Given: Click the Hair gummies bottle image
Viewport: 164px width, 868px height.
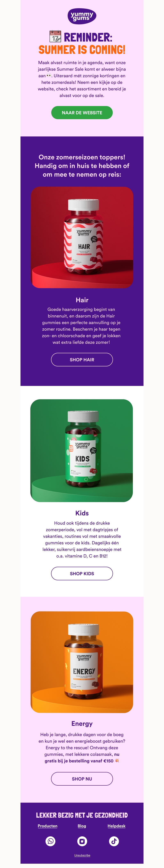Looking at the screenshot, I should point(82,237).
